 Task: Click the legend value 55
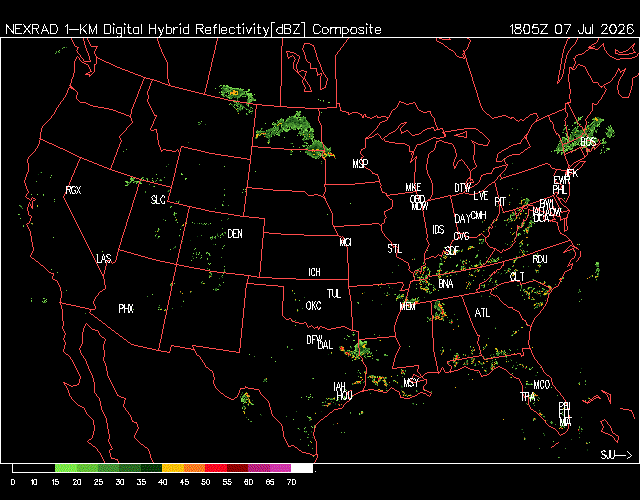click(x=227, y=482)
